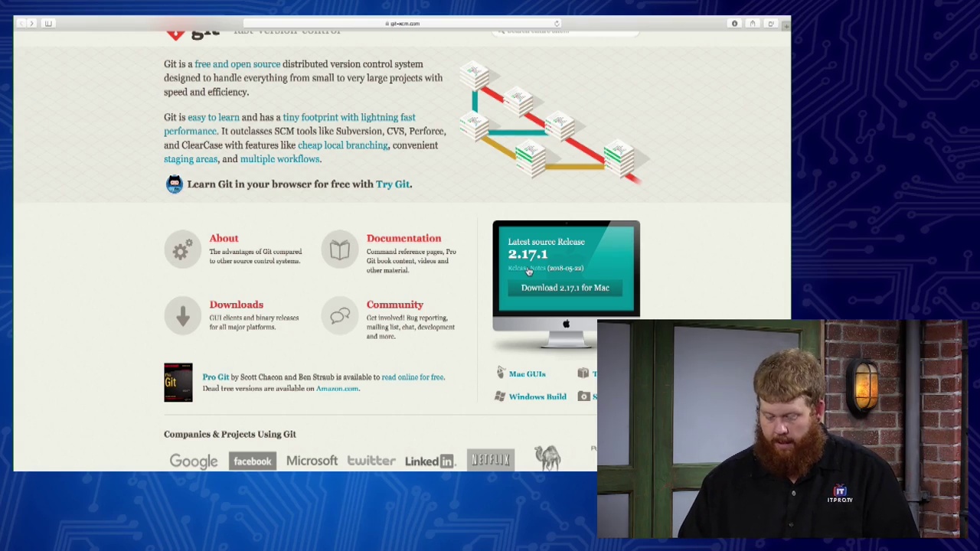Open the Documentation heading link
Image resolution: width=980 pixels, height=551 pixels.
(403, 239)
